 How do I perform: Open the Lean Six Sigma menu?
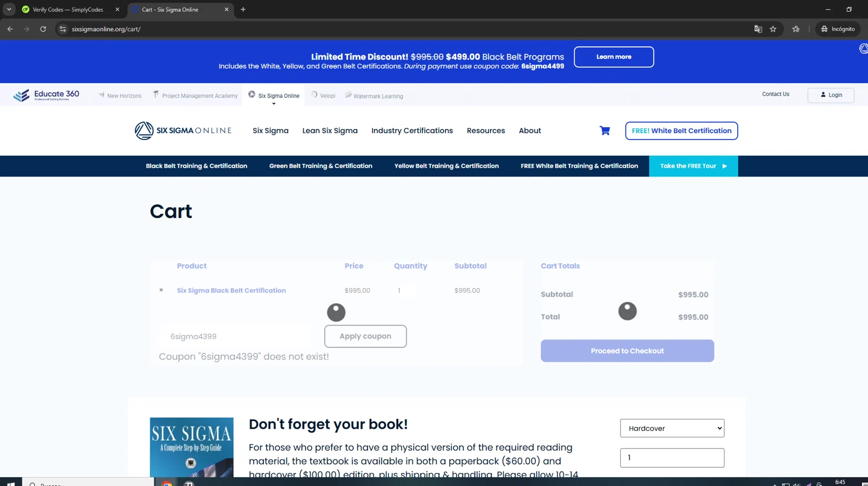click(330, 131)
